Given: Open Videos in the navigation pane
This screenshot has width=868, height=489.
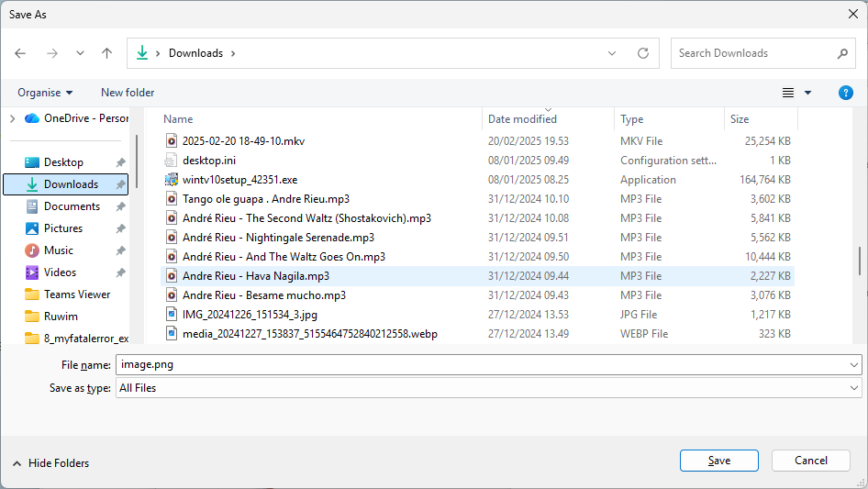Looking at the screenshot, I should click(60, 272).
